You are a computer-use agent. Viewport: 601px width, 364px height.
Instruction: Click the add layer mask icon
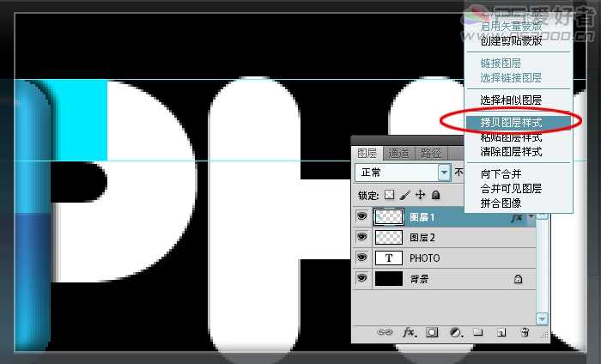pyautogui.click(x=432, y=332)
